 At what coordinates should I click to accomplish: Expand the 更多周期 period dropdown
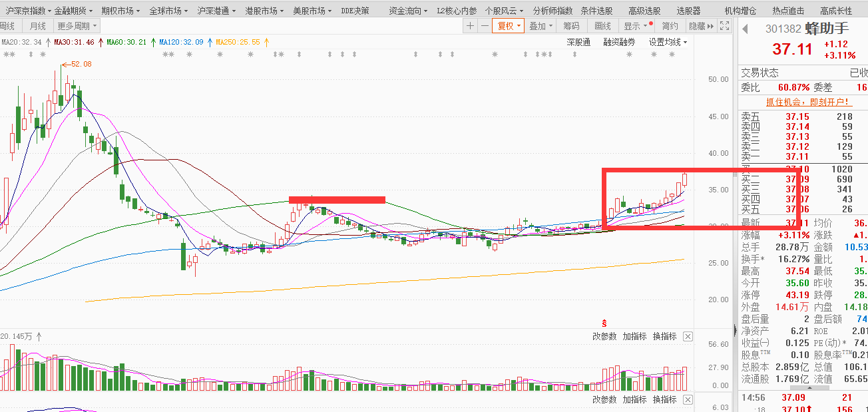[x=77, y=26]
